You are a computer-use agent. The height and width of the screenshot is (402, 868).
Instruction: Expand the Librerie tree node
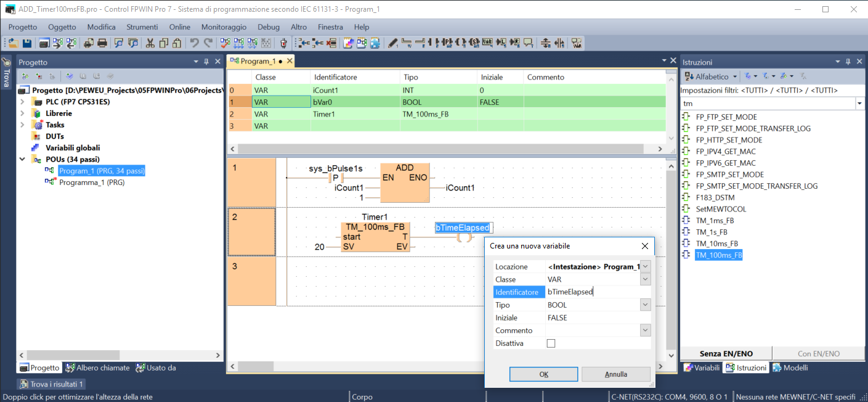pyautogui.click(x=23, y=113)
